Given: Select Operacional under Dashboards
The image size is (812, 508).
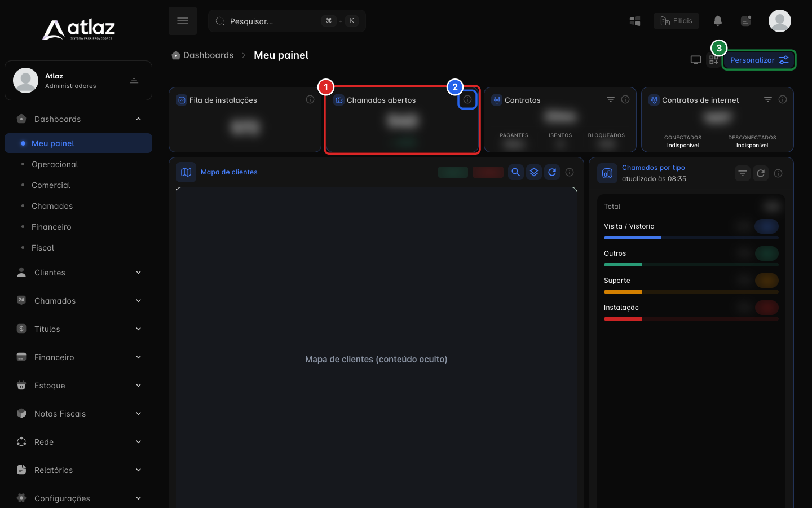Looking at the screenshot, I should tap(78, 164).
